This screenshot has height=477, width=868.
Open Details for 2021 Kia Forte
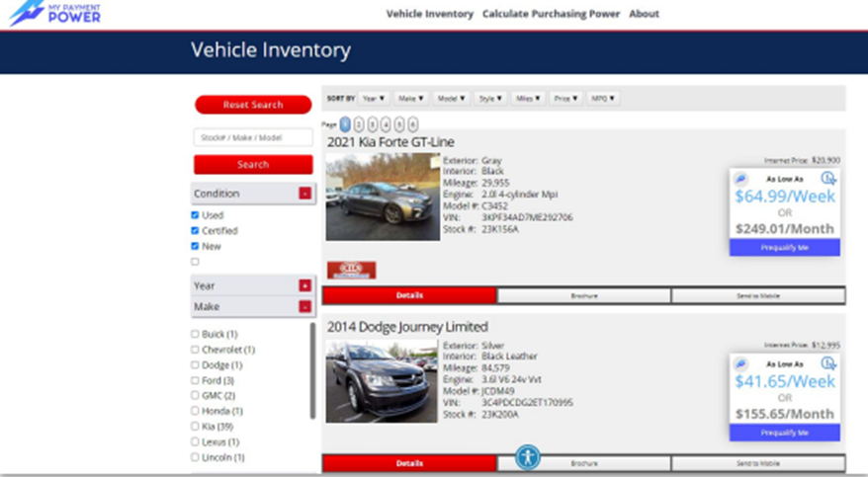tap(409, 295)
